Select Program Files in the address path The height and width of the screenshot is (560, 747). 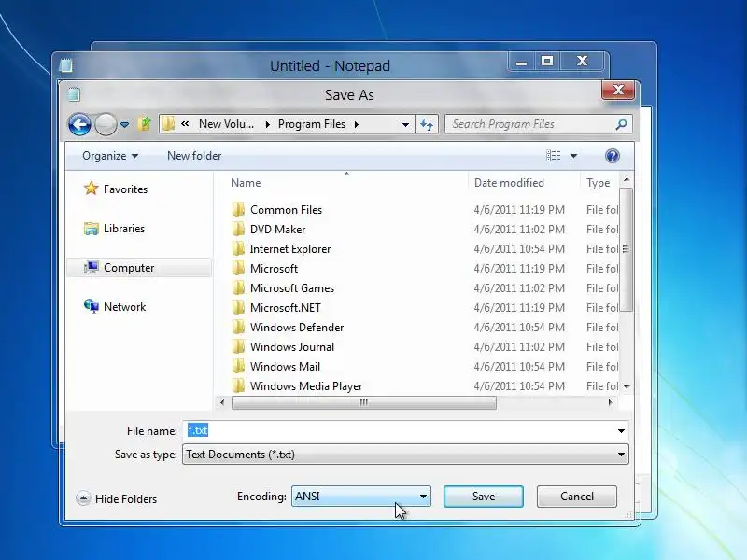coord(312,124)
